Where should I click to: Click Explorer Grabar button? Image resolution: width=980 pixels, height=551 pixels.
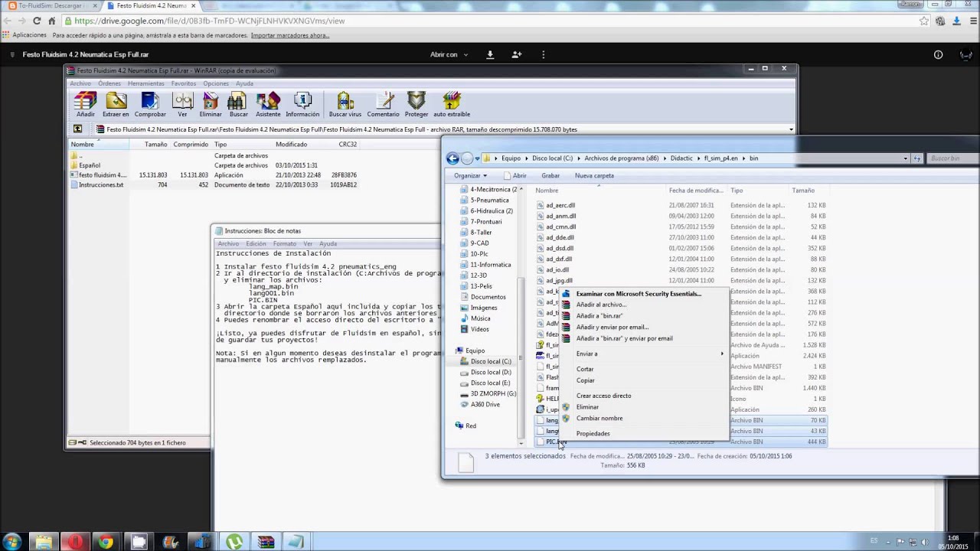click(x=550, y=175)
